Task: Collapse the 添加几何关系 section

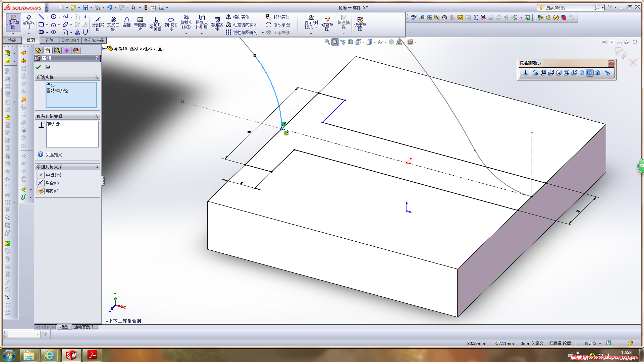Action: 97,167
